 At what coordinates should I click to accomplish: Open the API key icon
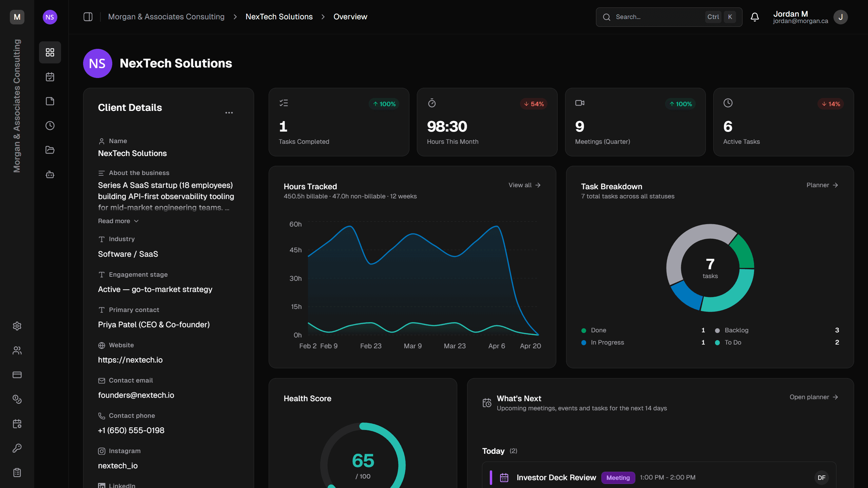(x=17, y=448)
